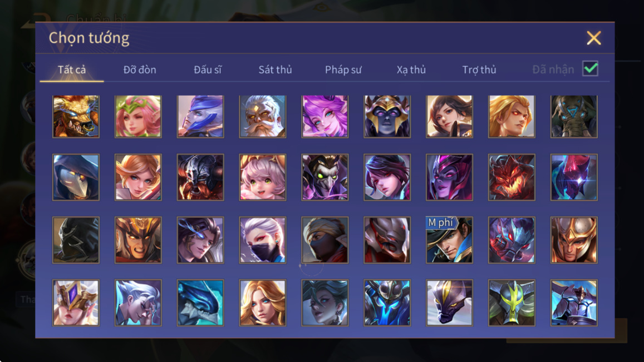Screen dimensions: 644x362
Task: Pick the white-haired masked ninja girl
Action: tap(263, 240)
